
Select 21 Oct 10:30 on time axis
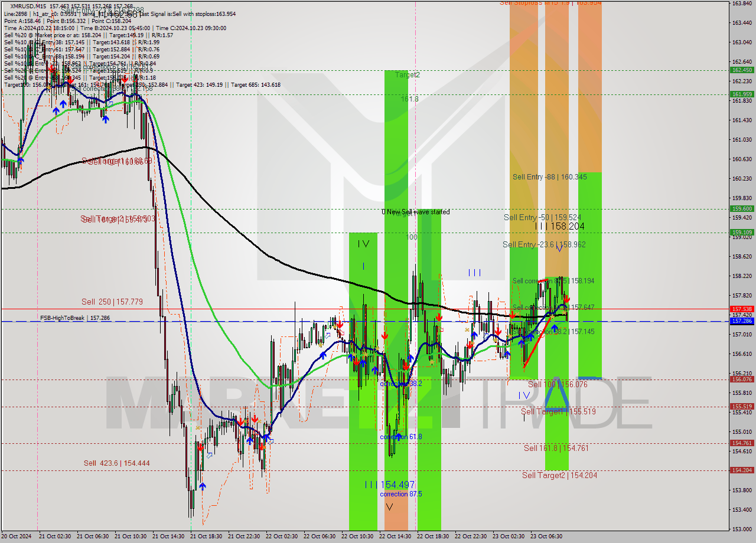coord(131,537)
